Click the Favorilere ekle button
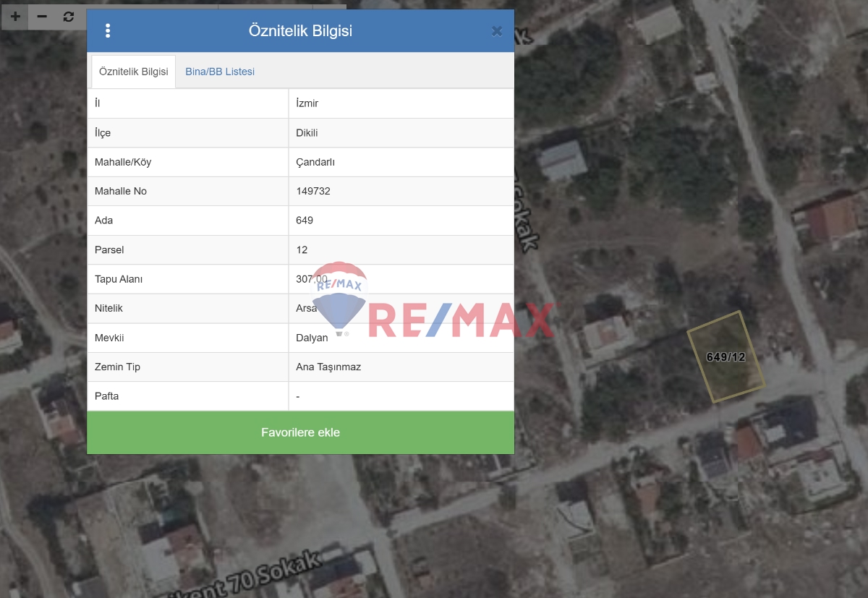 (300, 432)
